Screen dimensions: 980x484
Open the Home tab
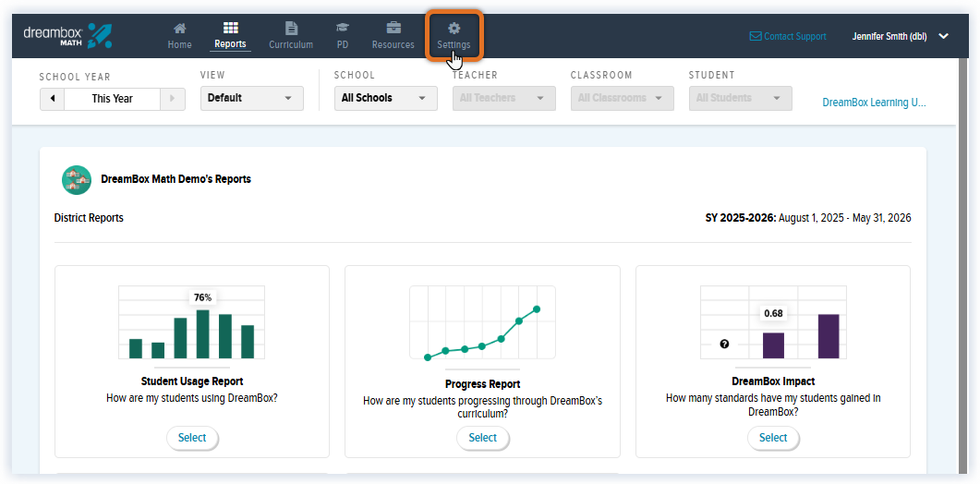(179, 36)
